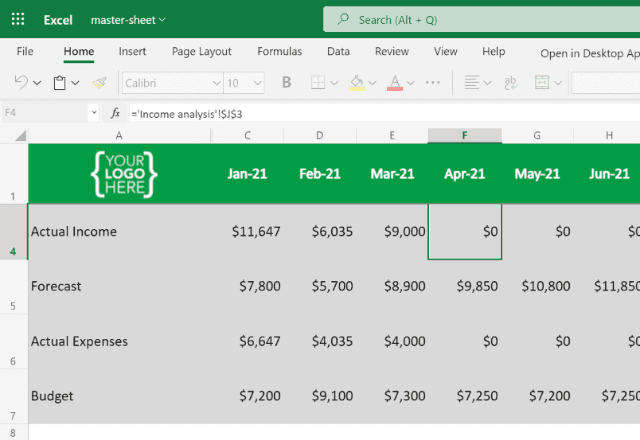Viewport: 640px width, 440px height.
Task: Click the select-all corner triangle
Action: [20, 136]
